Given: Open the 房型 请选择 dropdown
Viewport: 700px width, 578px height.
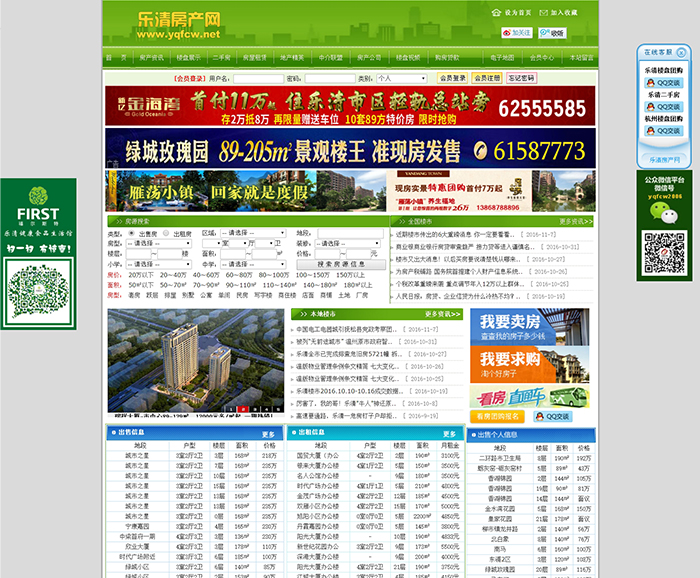Looking at the screenshot, I should click(159, 243).
